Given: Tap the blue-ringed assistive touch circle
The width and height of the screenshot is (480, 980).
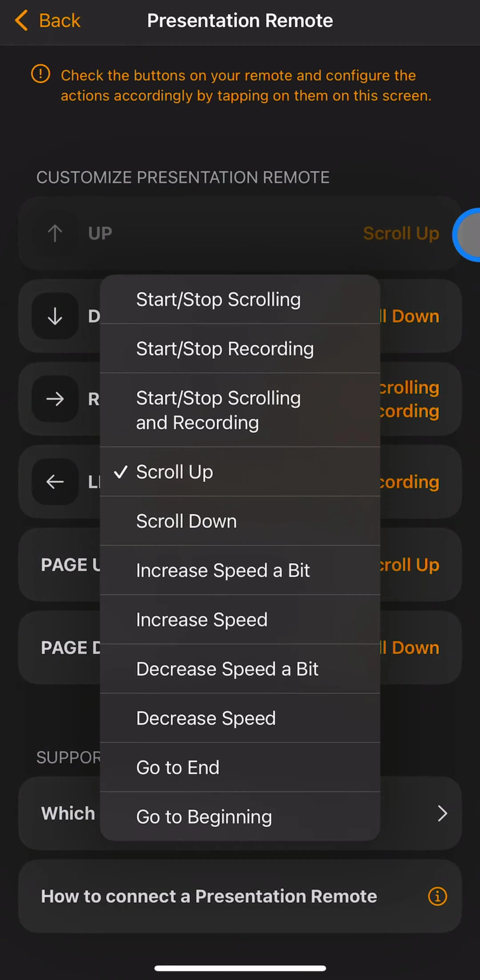Looking at the screenshot, I should click(x=467, y=235).
